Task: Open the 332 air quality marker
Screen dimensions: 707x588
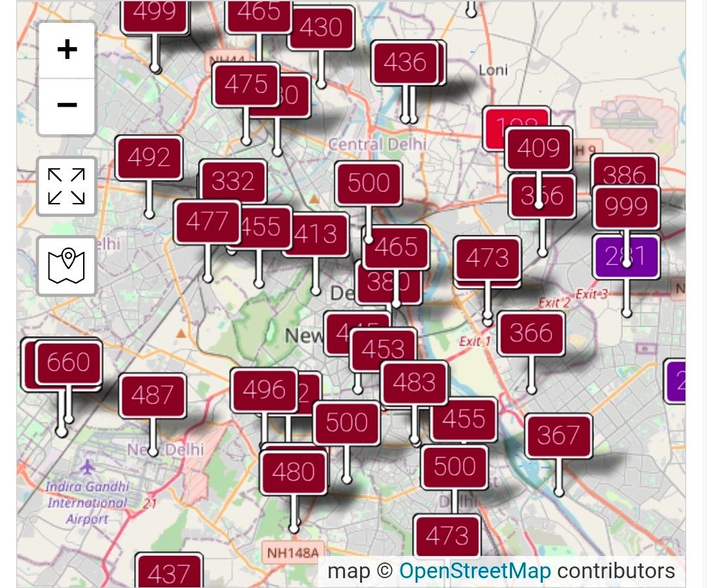Action: click(x=233, y=180)
